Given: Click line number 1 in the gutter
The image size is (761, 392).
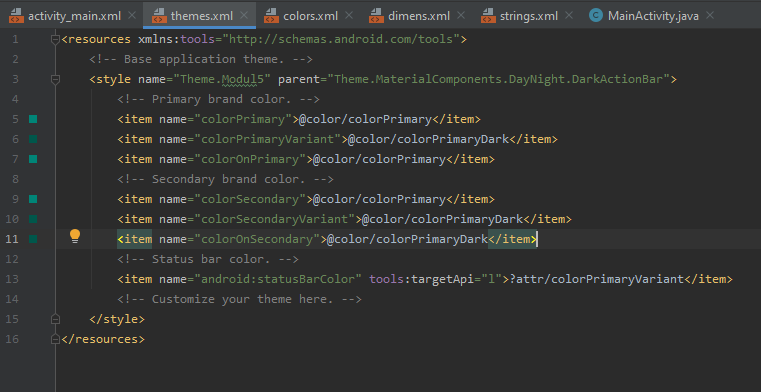Looking at the screenshot, I should click(x=15, y=39).
